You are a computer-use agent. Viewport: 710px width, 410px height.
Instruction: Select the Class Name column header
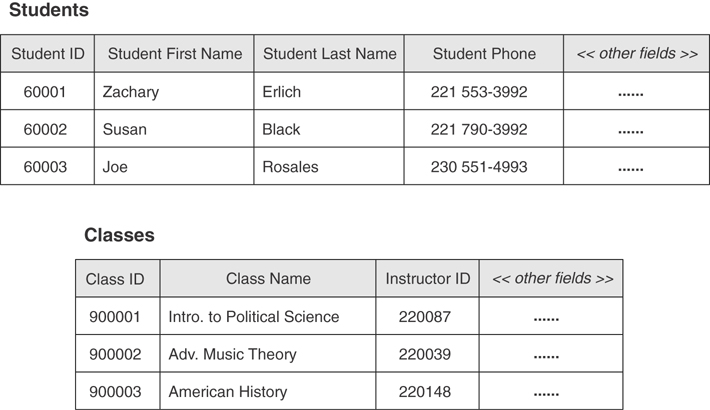click(268, 279)
